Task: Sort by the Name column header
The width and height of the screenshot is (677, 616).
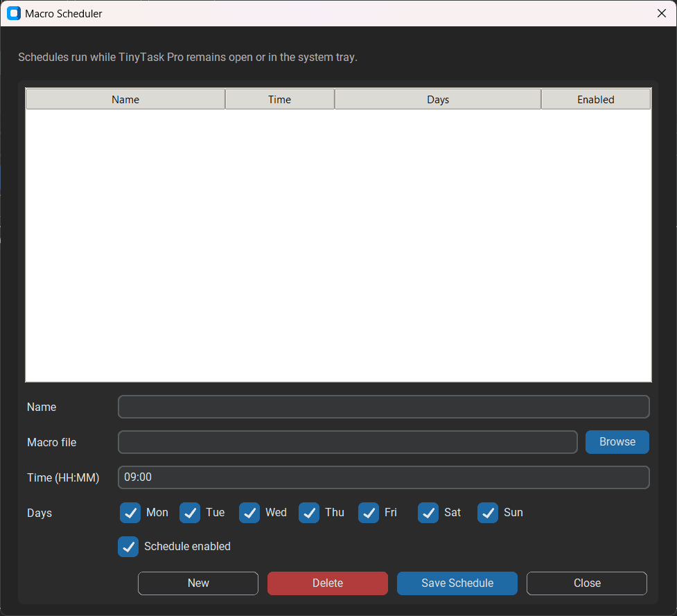Action: [125, 99]
